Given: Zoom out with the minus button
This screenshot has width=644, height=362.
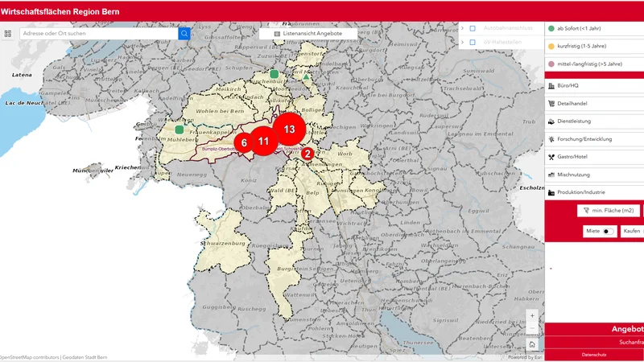Looking at the screenshot, I should tap(532, 328).
